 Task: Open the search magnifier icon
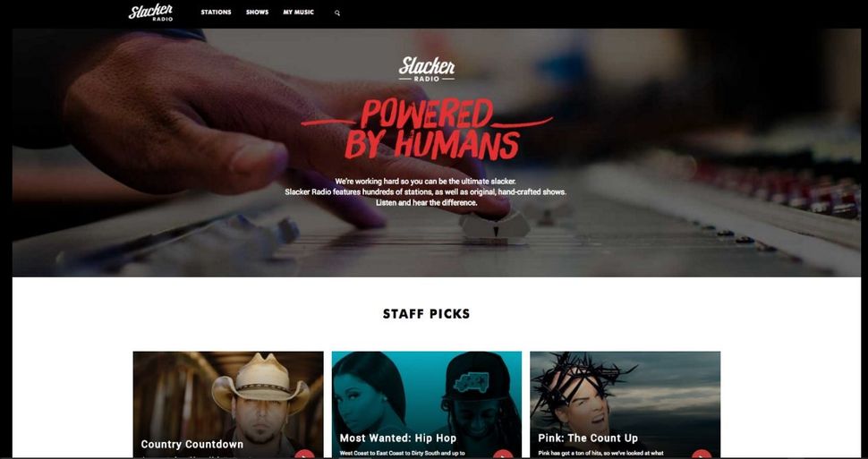point(337,13)
